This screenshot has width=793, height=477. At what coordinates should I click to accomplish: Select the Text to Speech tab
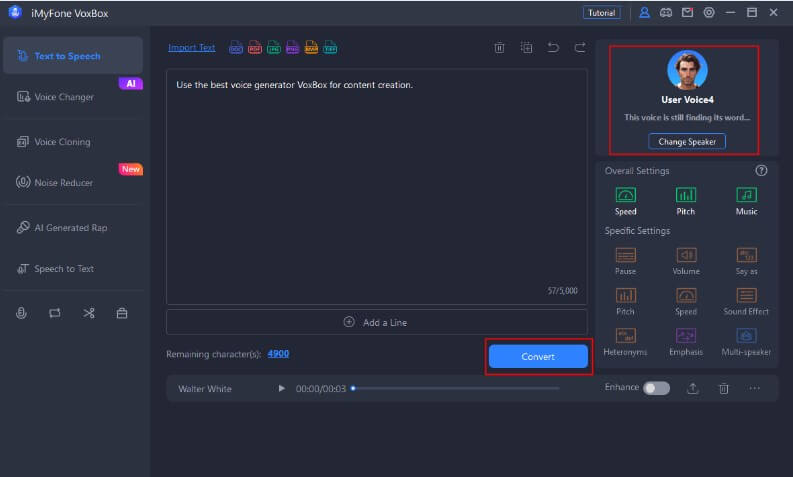[x=73, y=56]
